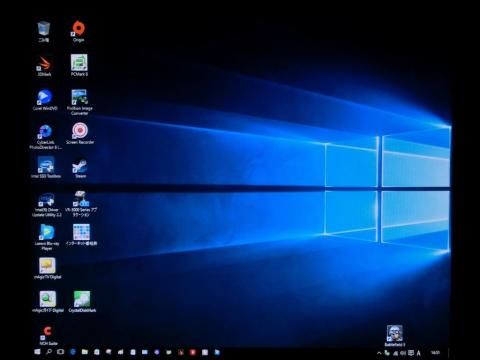The height and width of the screenshot is (360, 480).
Task: Open the FlexScan Image Converter shortcut
Action: 79,102
